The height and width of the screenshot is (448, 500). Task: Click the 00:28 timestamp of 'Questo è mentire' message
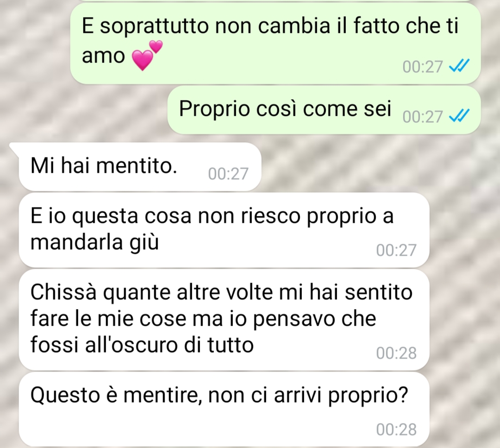pos(396,430)
